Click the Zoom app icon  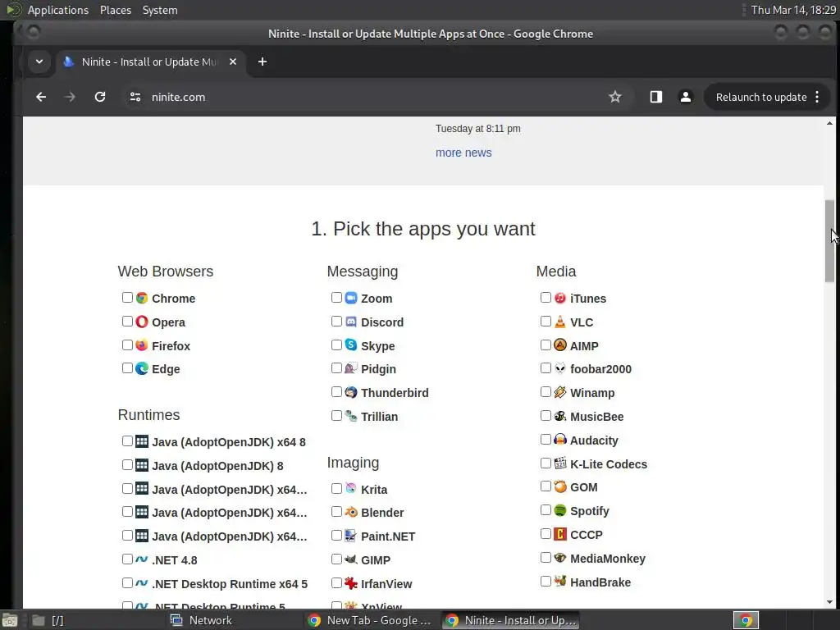351,298
